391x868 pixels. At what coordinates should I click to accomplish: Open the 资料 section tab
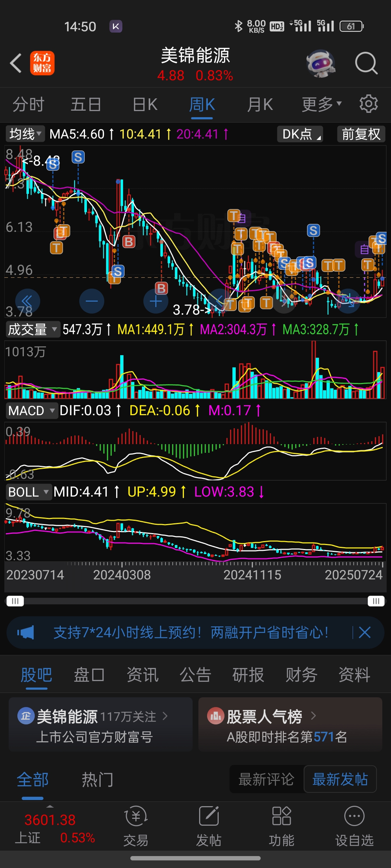coord(354,675)
